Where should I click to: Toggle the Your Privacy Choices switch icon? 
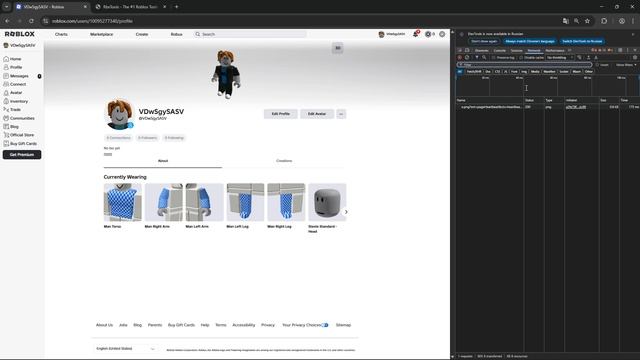(x=325, y=325)
